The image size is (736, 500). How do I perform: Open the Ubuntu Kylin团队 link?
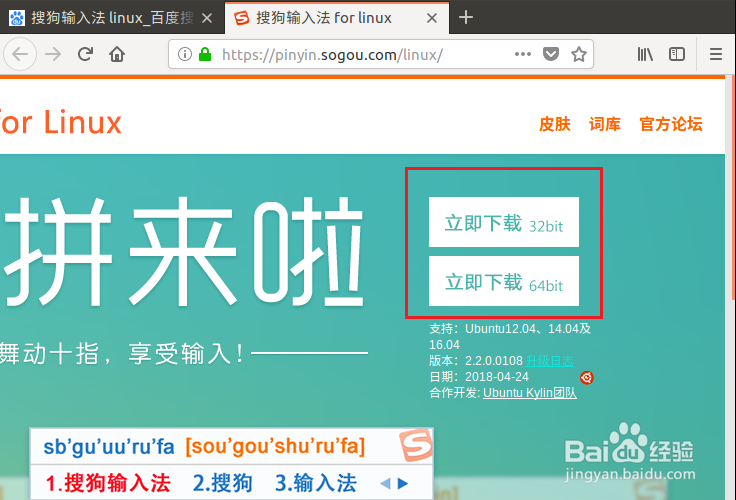coord(529,393)
